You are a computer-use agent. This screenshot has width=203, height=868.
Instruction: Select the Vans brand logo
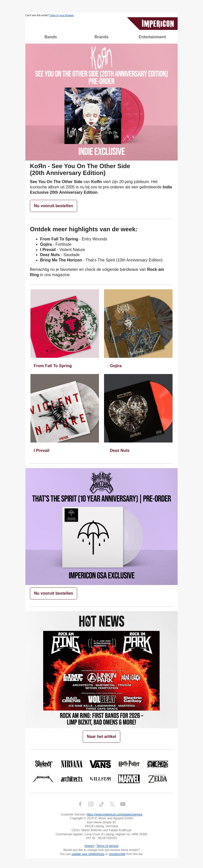[100, 764]
